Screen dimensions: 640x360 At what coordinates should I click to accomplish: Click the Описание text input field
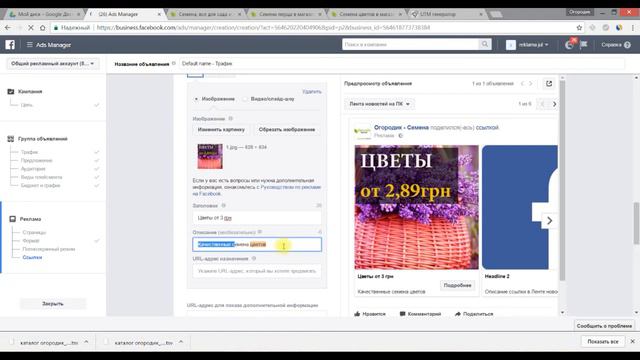click(x=257, y=244)
